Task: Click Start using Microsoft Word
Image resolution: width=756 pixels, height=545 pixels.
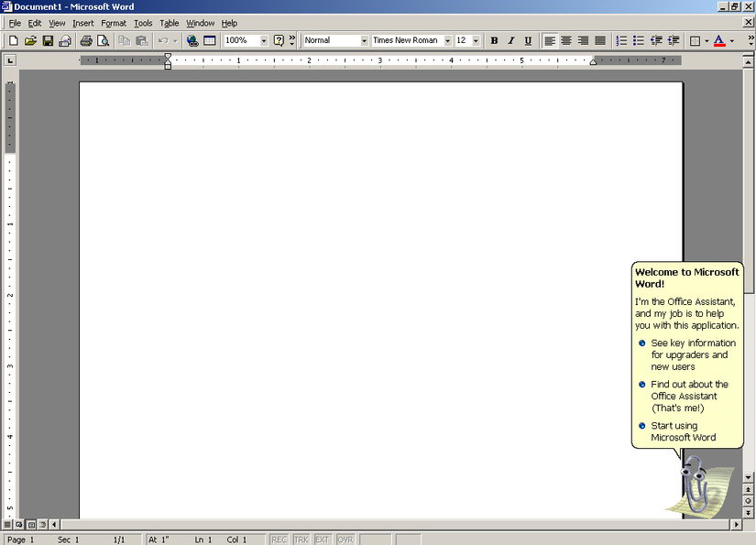Action: pyautogui.click(x=685, y=431)
